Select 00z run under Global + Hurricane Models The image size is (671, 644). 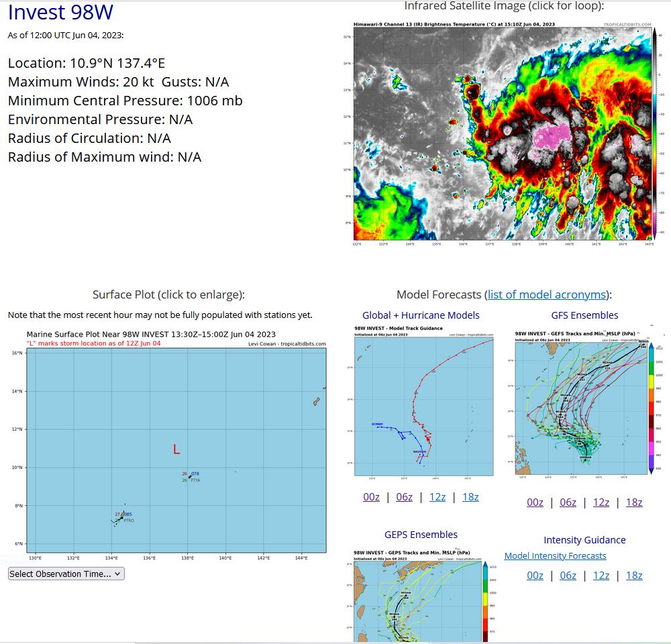coord(372,497)
